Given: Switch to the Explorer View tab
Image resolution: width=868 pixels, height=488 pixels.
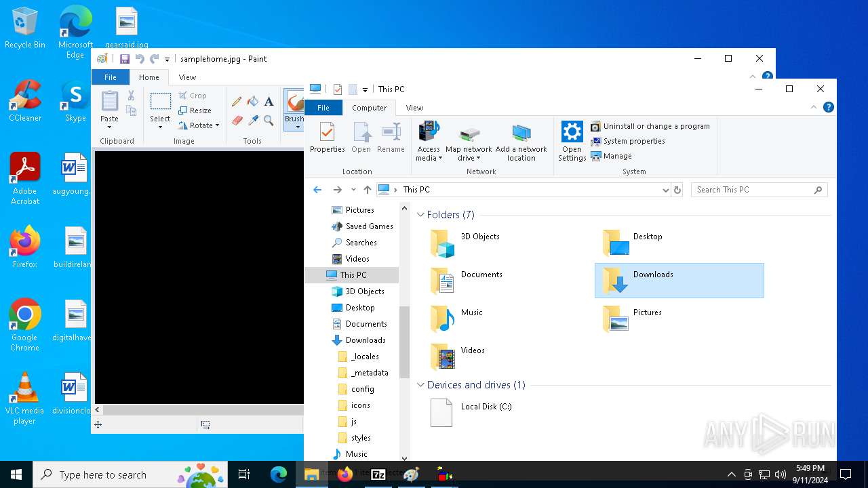Looking at the screenshot, I should (x=414, y=108).
